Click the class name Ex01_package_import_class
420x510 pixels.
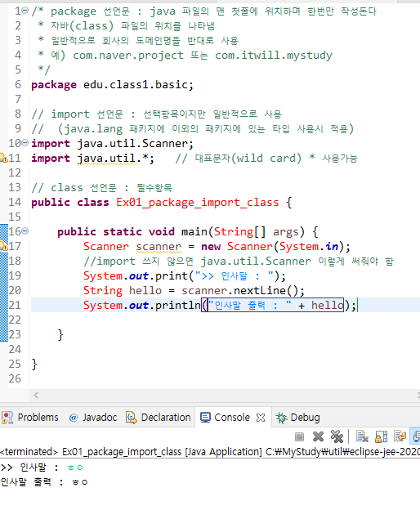point(197,203)
